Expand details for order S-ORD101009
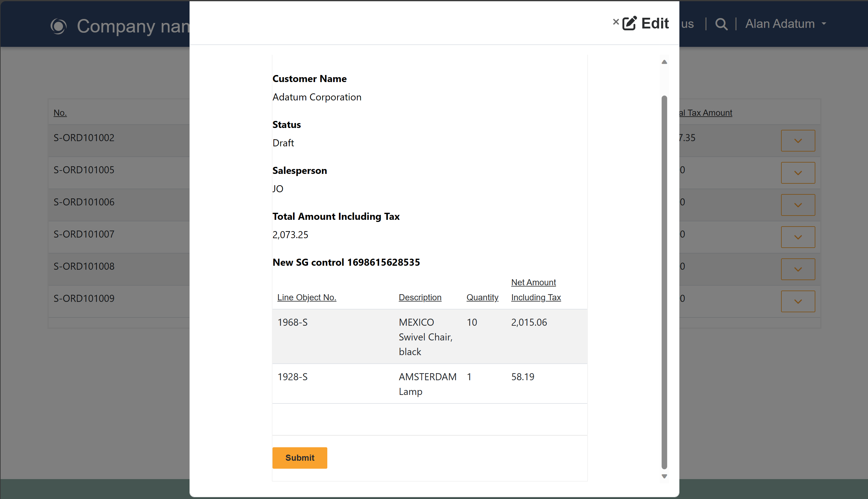Image resolution: width=868 pixels, height=499 pixels. pyautogui.click(x=798, y=301)
